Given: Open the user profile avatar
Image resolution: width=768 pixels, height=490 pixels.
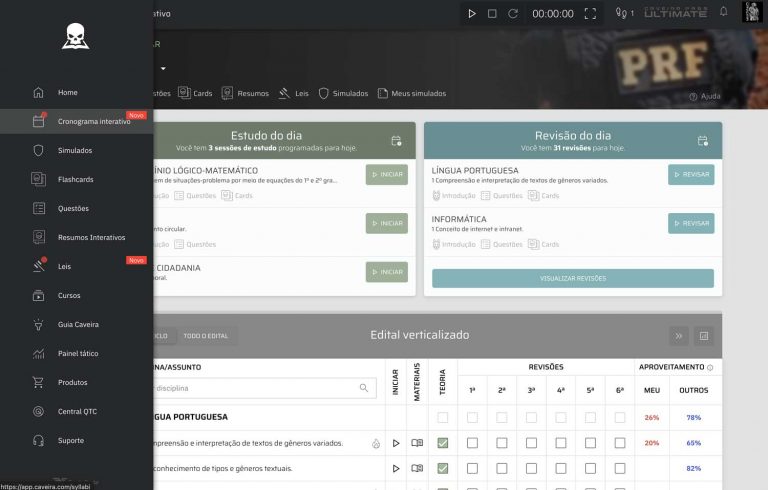Looking at the screenshot, I should (x=752, y=12).
